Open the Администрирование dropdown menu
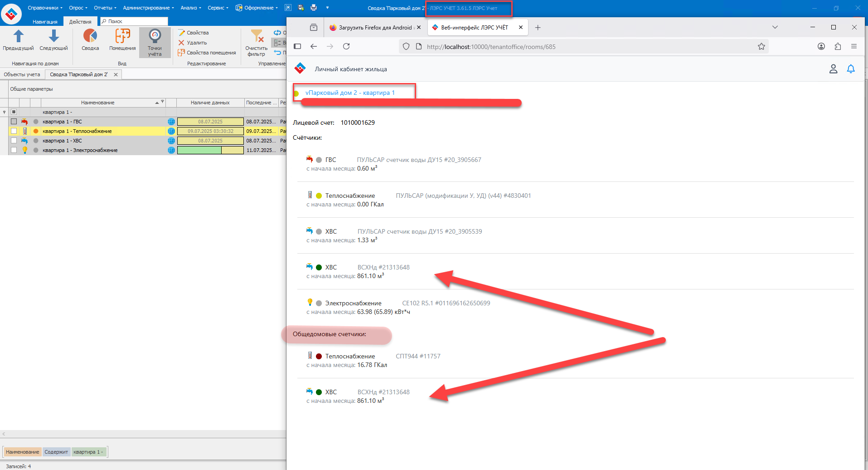Viewport: 868px width, 470px height. (148, 8)
